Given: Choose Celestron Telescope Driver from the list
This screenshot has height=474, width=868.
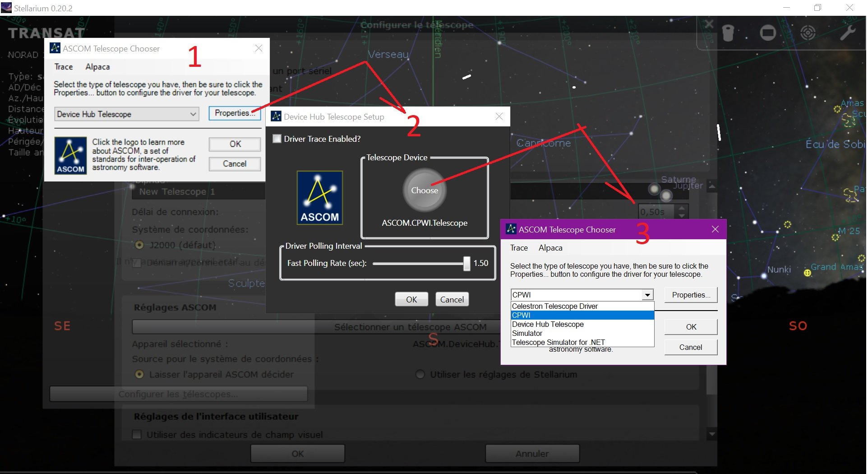Looking at the screenshot, I should [x=582, y=306].
